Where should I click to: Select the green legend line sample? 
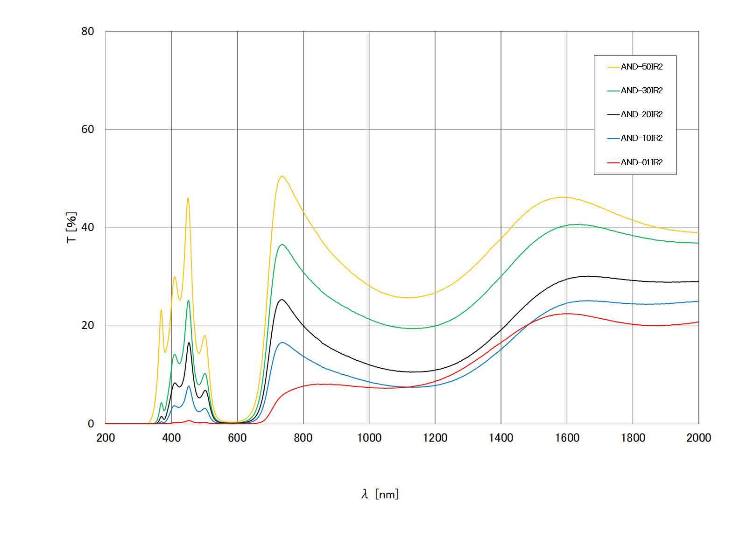(613, 91)
